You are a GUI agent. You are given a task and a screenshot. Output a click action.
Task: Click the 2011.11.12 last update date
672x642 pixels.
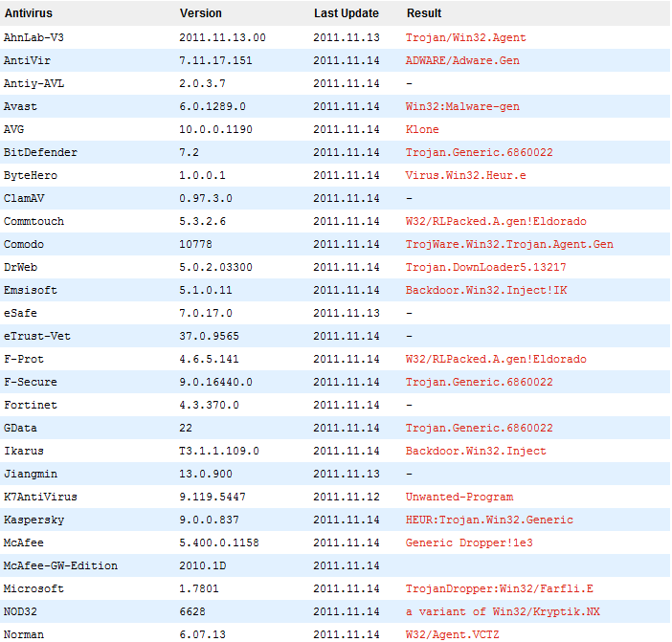click(347, 498)
